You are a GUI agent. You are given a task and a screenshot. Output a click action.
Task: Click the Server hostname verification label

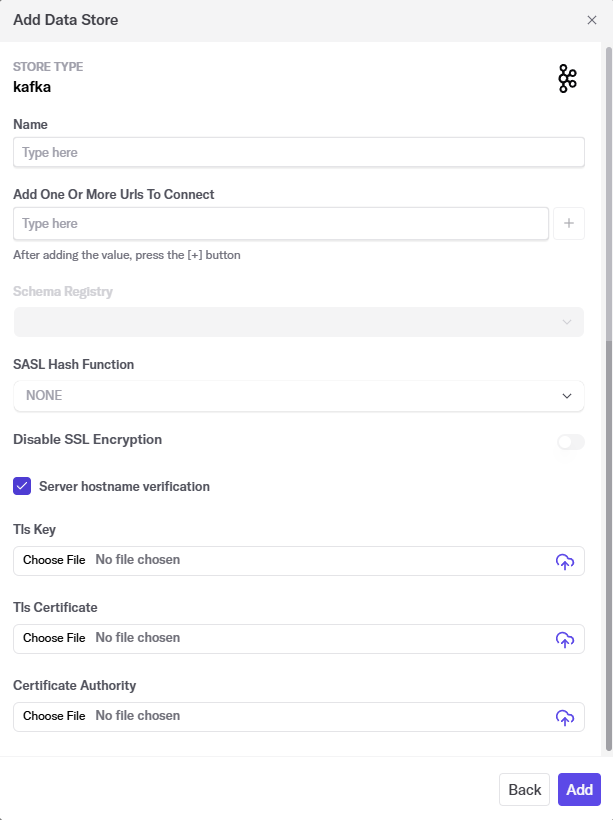(x=124, y=487)
